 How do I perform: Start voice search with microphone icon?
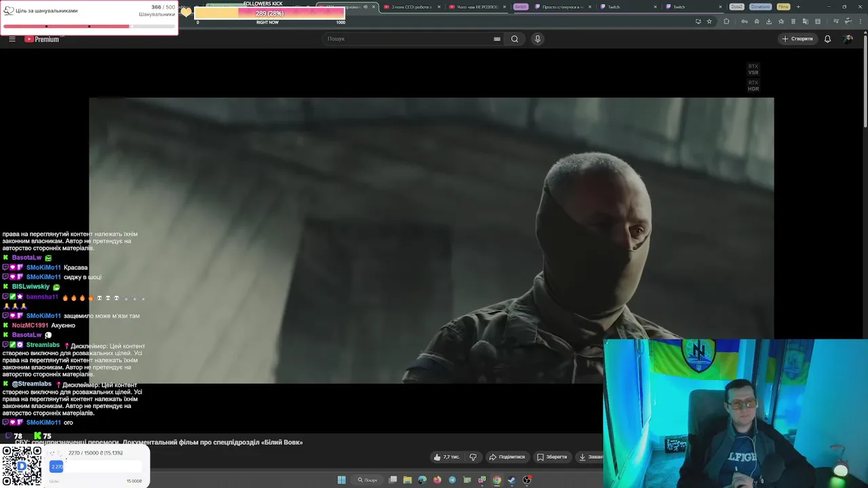point(538,39)
